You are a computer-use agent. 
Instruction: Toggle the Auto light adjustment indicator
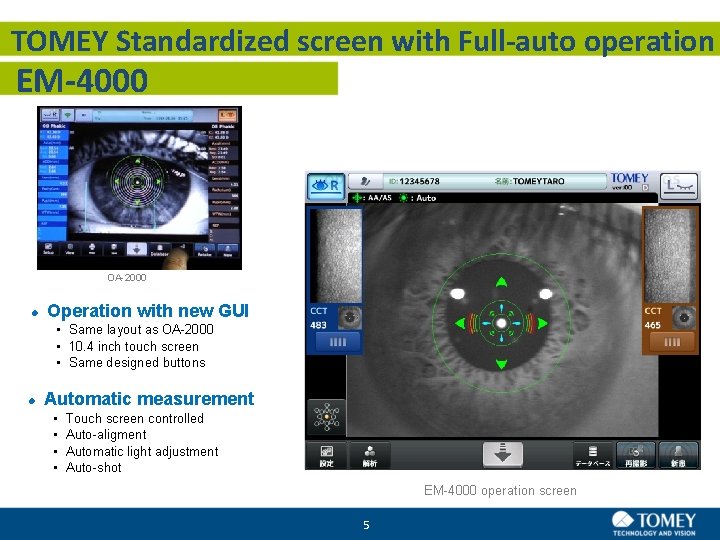[x=417, y=198]
